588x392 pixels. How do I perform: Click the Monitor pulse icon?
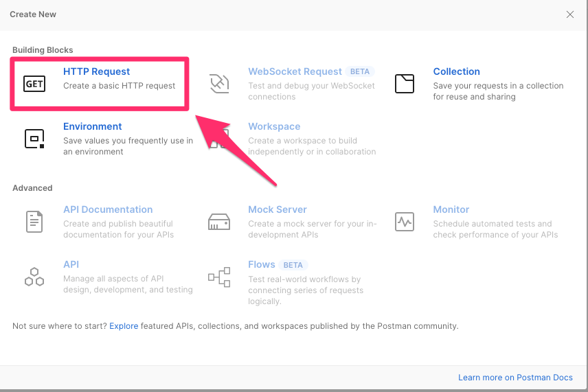pyautogui.click(x=405, y=222)
